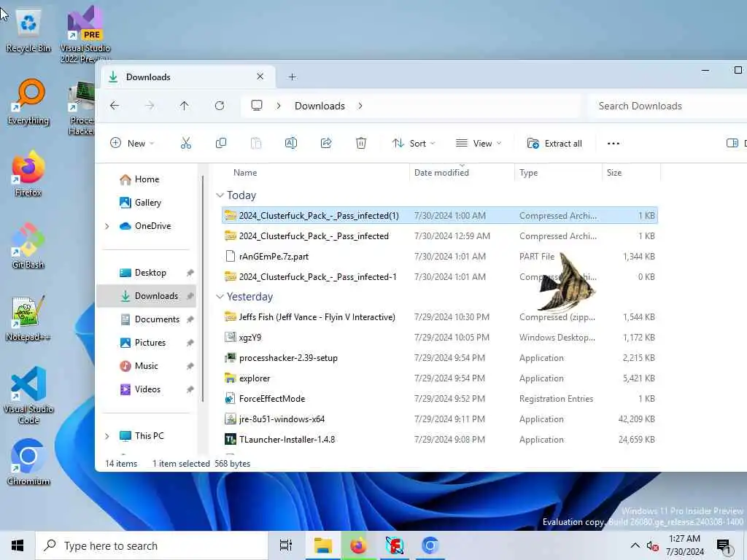Click the Rename icon in toolbar
This screenshot has height=560, width=747.
coord(291,144)
